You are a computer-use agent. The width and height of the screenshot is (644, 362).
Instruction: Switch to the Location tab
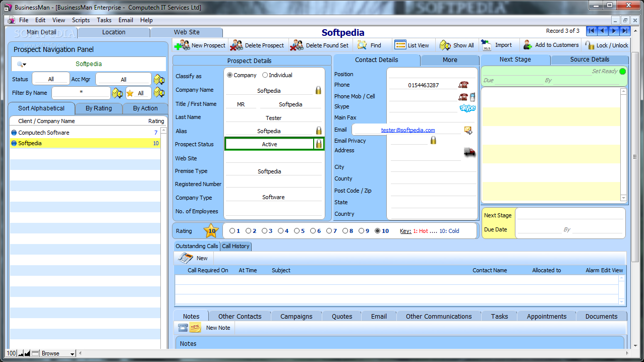[x=114, y=32]
